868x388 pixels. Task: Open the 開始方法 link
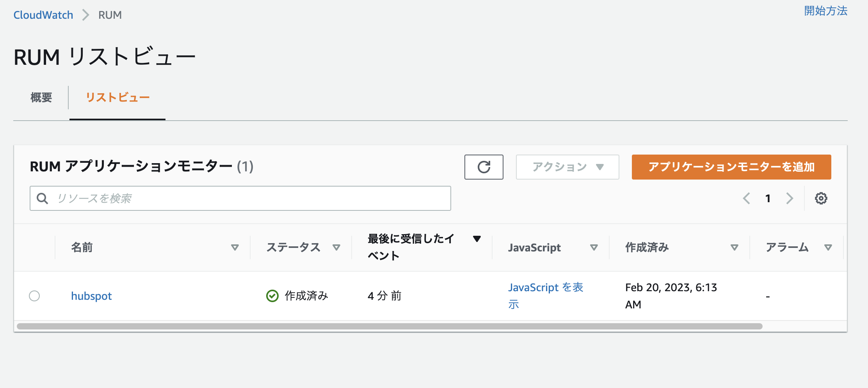click(826, 11)
